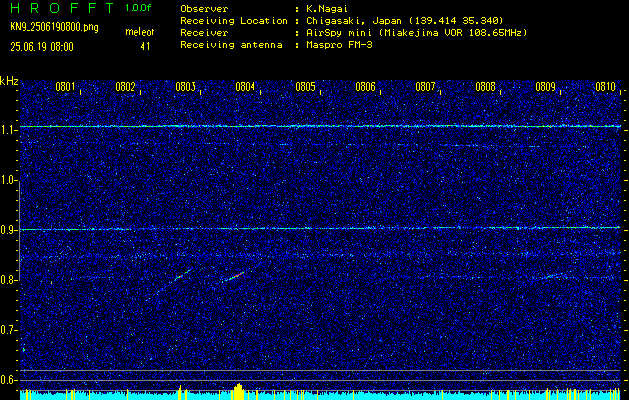Image resolution: width=629 pixels, height=400 pixels.
Task: Click the 0810 time marker
Action: 605,87
